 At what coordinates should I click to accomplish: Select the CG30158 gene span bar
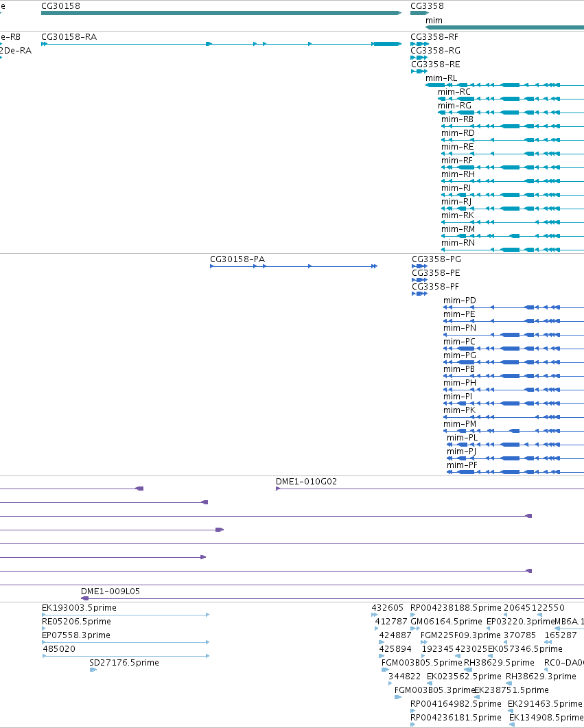pos(222,13)
